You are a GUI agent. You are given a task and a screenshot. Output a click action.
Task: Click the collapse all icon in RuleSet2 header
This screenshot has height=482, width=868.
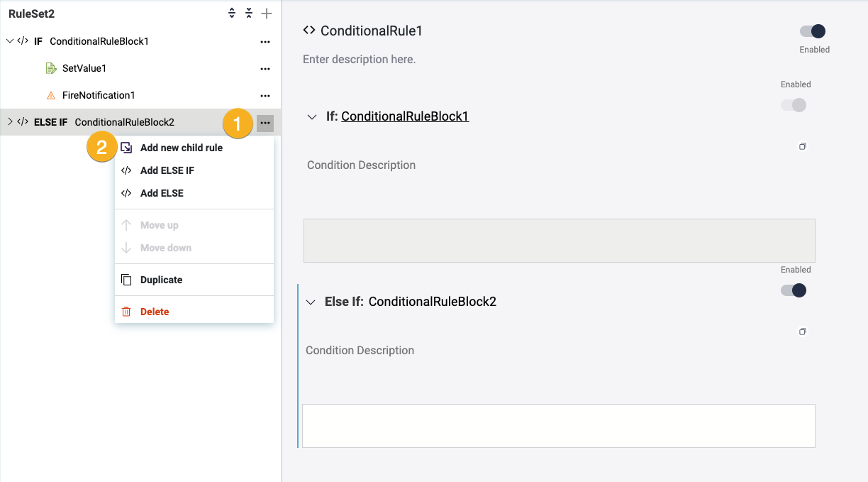click(249, 13)
